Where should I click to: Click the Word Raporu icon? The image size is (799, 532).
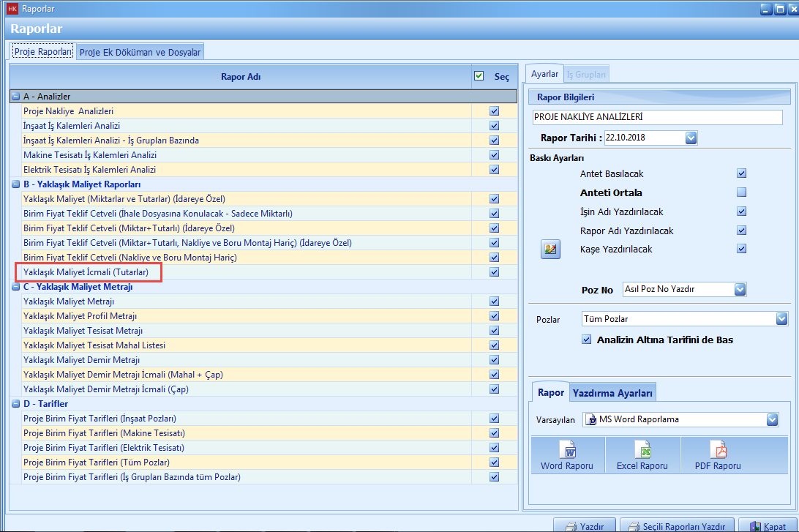click(568, 449)
